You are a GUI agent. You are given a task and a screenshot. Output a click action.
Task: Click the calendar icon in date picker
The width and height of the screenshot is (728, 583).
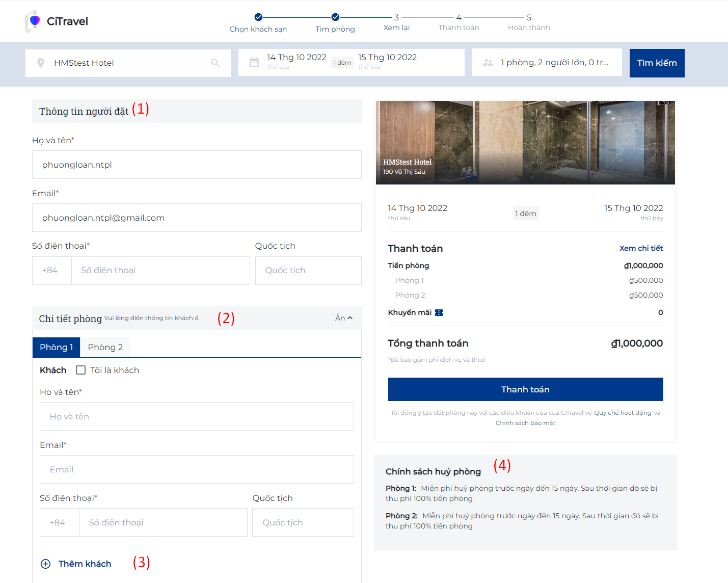254,63
